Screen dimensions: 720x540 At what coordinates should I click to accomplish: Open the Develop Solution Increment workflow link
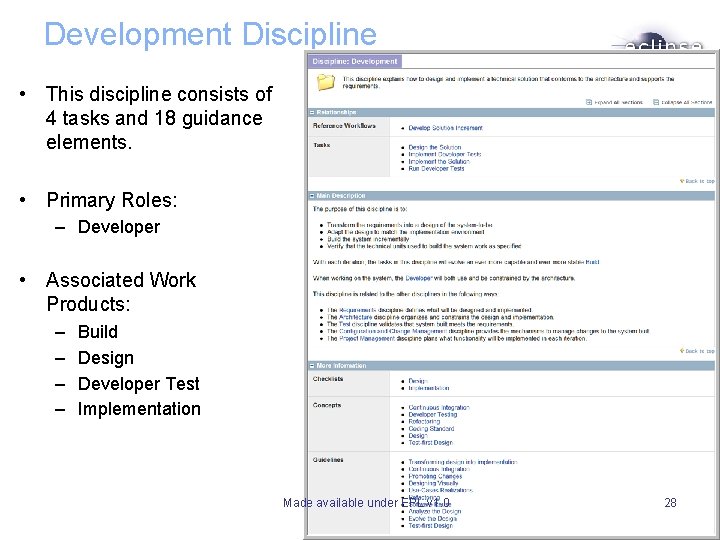click(445, 128)
